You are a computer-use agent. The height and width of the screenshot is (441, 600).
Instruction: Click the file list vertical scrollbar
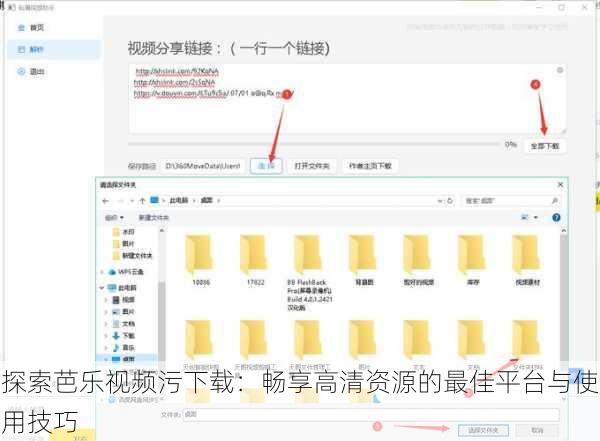pos(564,297)
